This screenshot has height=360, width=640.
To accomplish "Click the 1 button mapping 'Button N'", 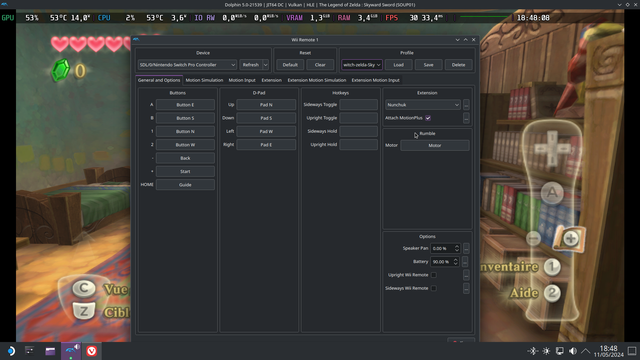I will (185, 131).
